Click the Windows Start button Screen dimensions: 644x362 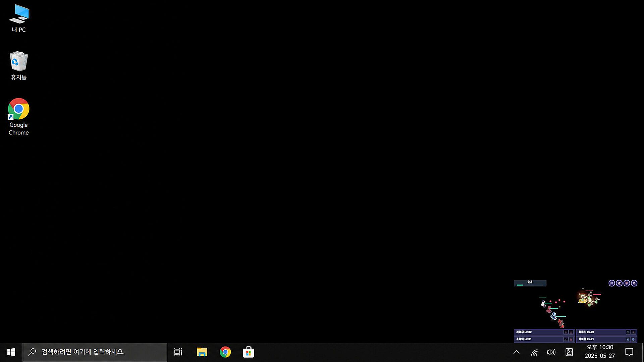click(x=11, y=352)
